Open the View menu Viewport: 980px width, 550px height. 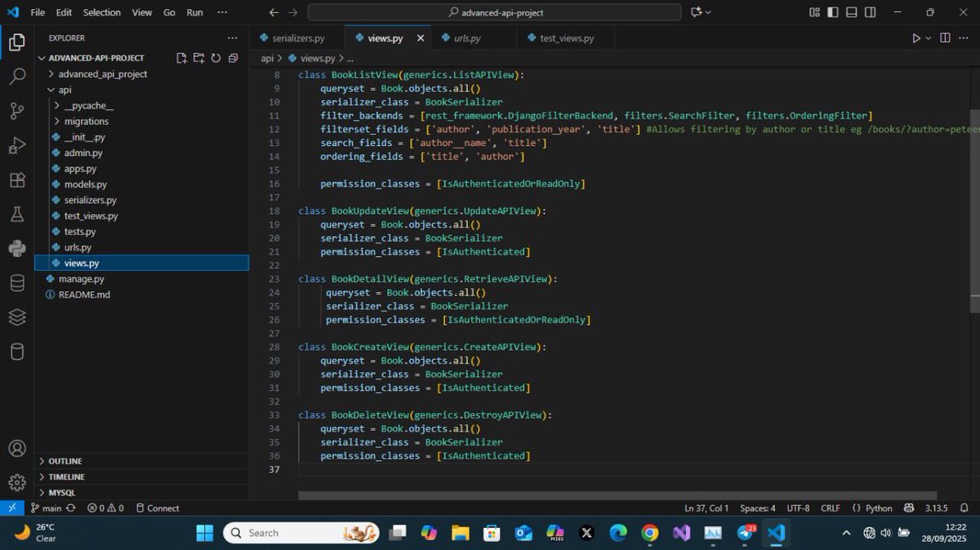tap(142, 12)
